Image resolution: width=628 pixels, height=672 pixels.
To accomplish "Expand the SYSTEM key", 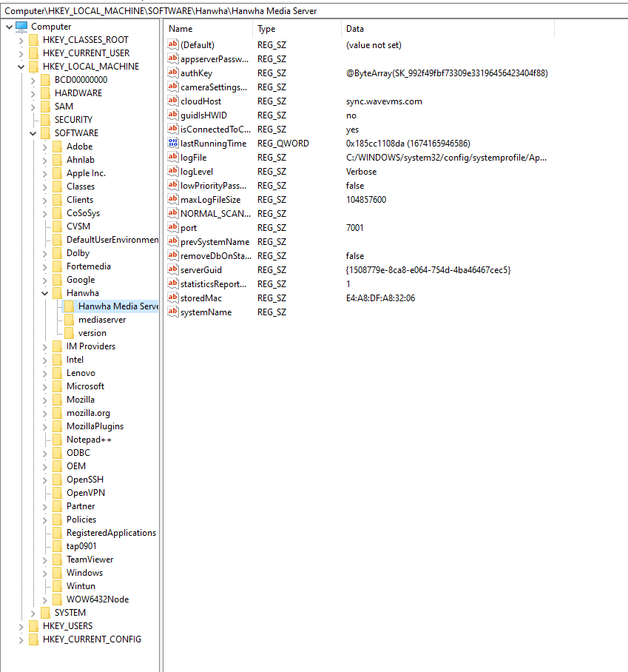I will click(33, 613).
